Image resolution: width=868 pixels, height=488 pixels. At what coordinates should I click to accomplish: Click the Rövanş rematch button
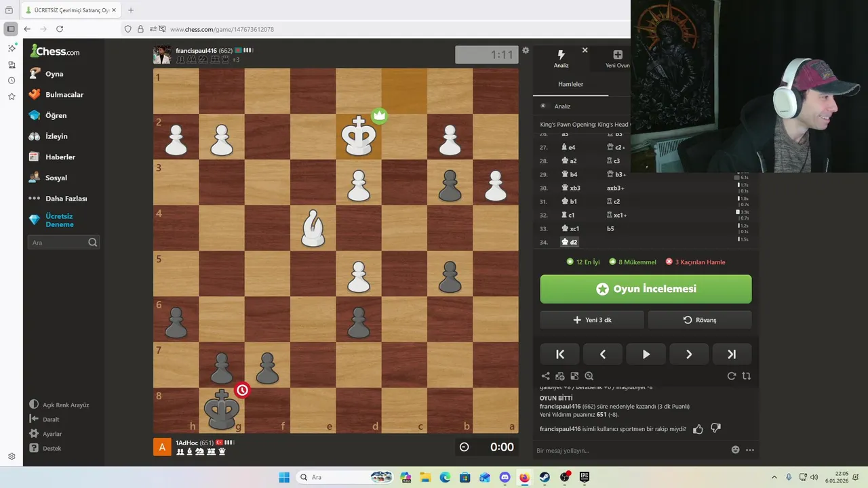coord(700,320)
